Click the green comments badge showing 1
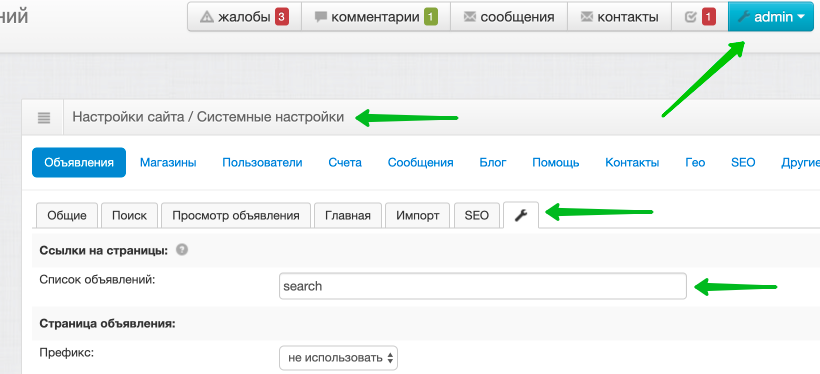 [x=430, y=17]
